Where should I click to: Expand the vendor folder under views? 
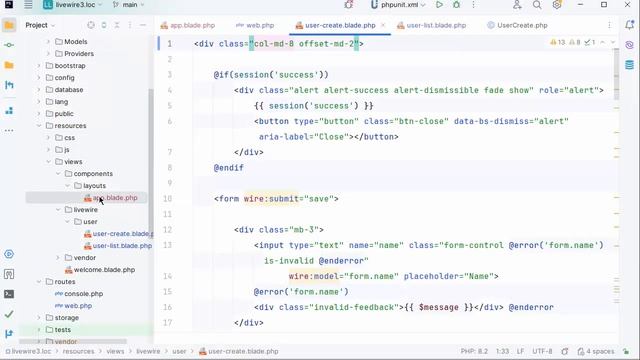[x=58, y=258]
